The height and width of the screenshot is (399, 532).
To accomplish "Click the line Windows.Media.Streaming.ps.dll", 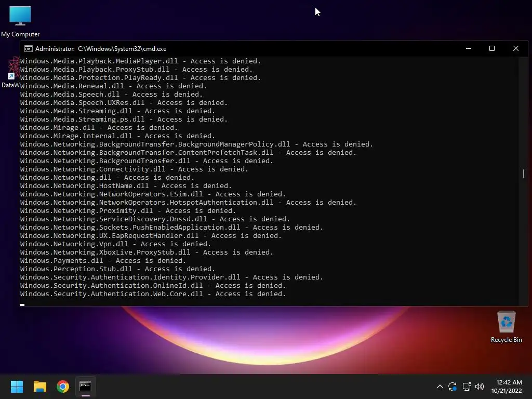I will point(124,119).
